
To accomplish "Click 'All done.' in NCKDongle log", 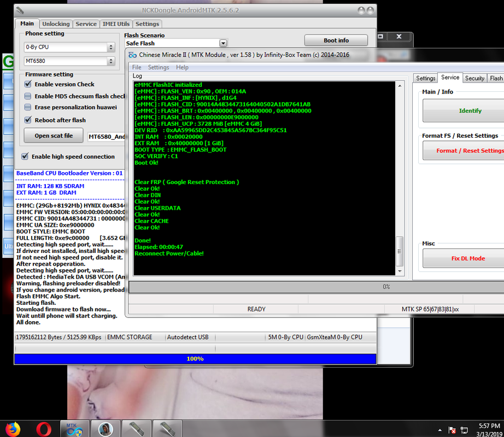I will [x=28, y=322].
